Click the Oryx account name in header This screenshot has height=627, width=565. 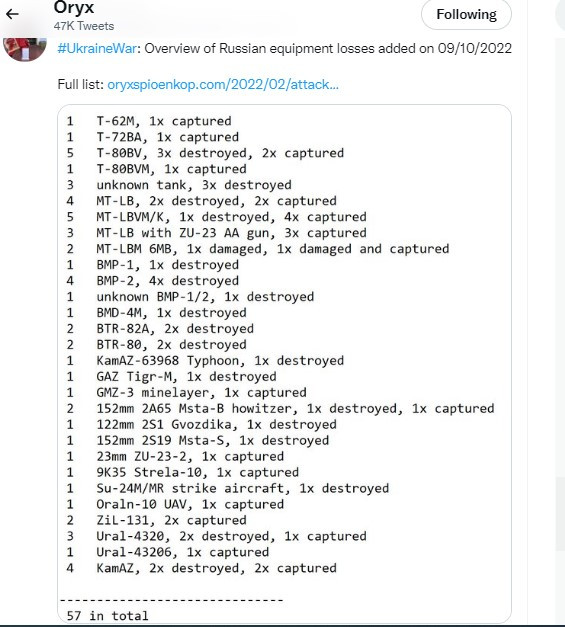point(74,7)
